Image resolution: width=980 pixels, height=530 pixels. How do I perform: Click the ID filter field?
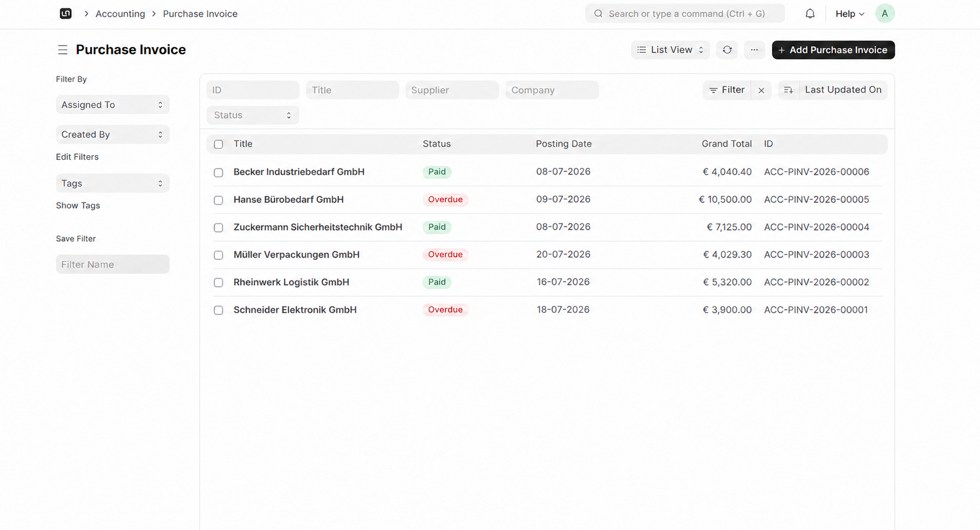click(x=253, y=90)
